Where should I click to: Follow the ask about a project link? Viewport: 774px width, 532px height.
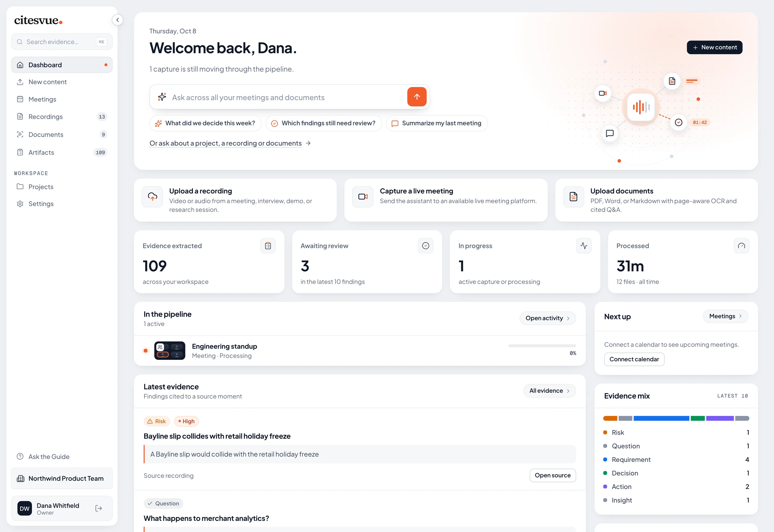pyautogui.click(x=230, y=143)
